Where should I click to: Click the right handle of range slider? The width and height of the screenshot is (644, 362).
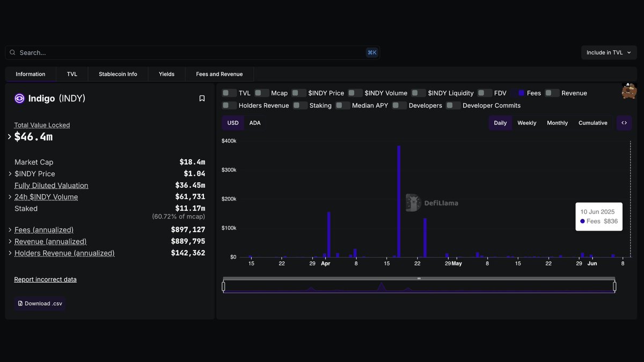pyautogui.click(x=614, y=286)
